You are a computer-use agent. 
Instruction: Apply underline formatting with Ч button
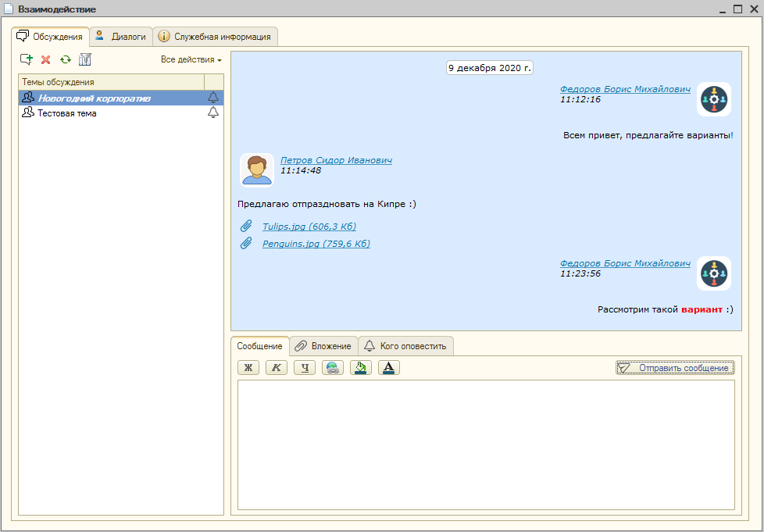[305, 368]
